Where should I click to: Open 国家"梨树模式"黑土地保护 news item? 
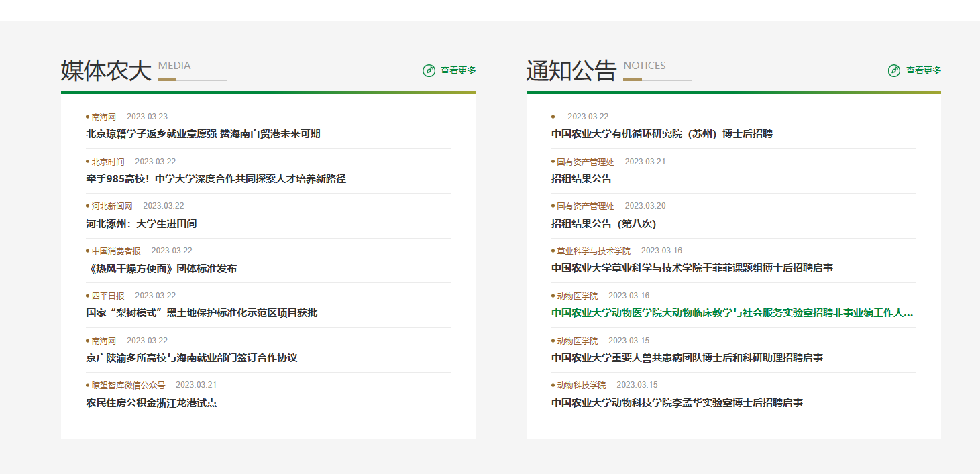point(201,313)
